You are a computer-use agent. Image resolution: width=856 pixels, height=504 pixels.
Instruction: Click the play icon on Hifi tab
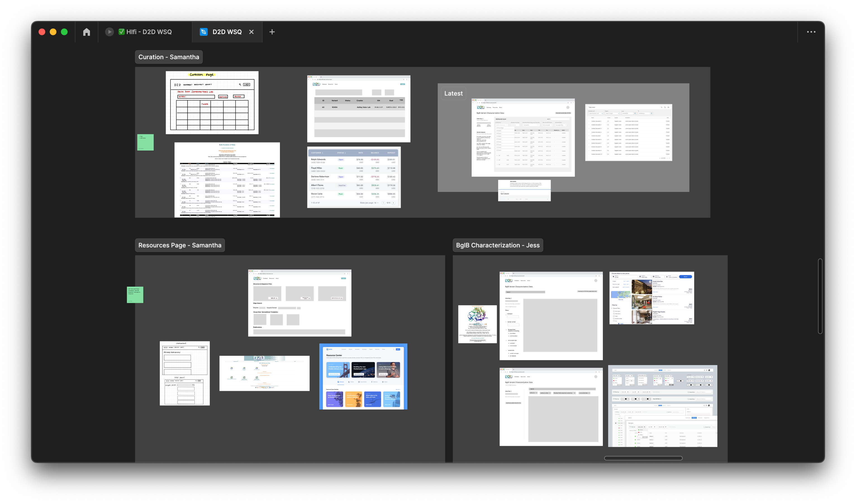click(x=109, y=32)
